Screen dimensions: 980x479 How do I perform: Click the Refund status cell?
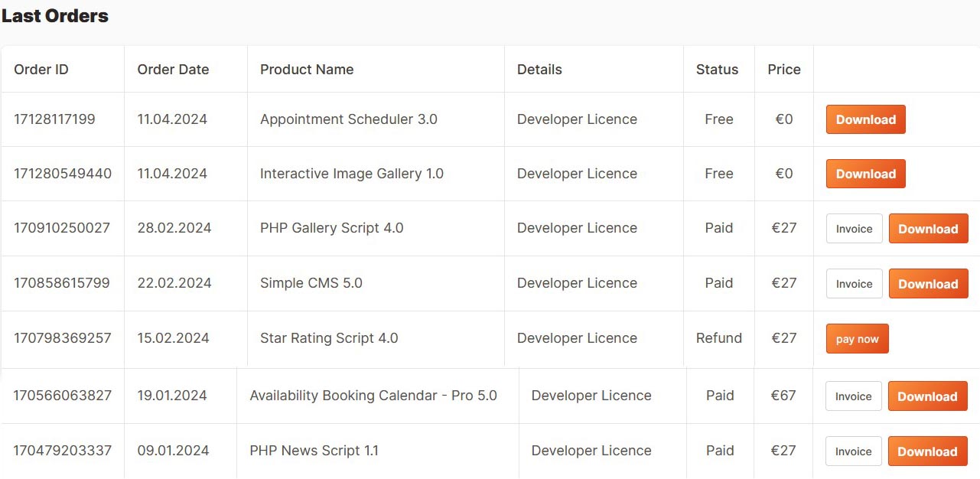718,338
